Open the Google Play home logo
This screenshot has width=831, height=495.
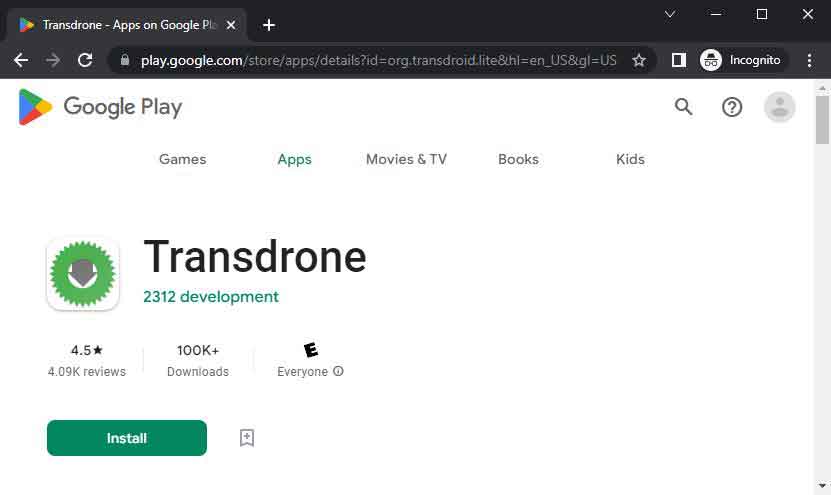(x=100, y=107)
